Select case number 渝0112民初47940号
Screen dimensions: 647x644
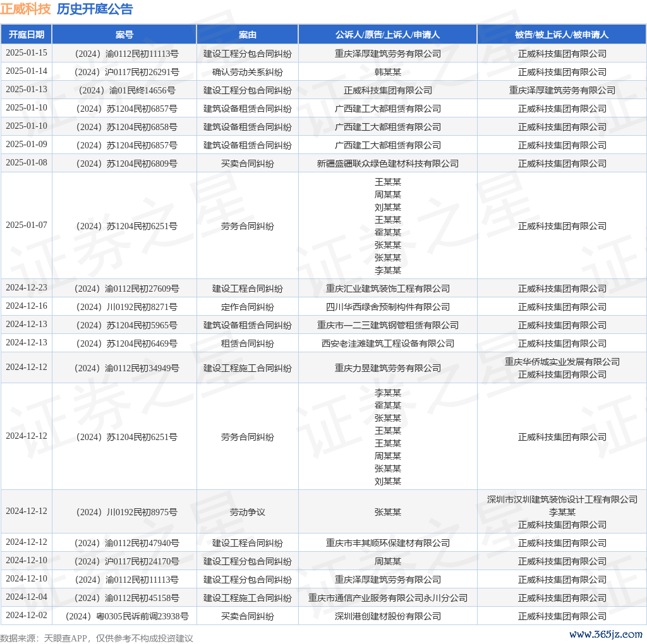[127, 543]
